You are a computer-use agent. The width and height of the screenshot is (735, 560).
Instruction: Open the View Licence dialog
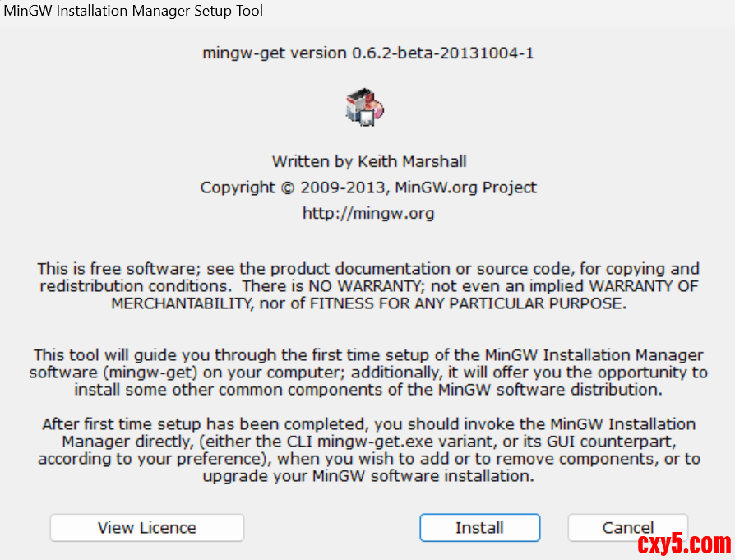click(x=147, y=528)
